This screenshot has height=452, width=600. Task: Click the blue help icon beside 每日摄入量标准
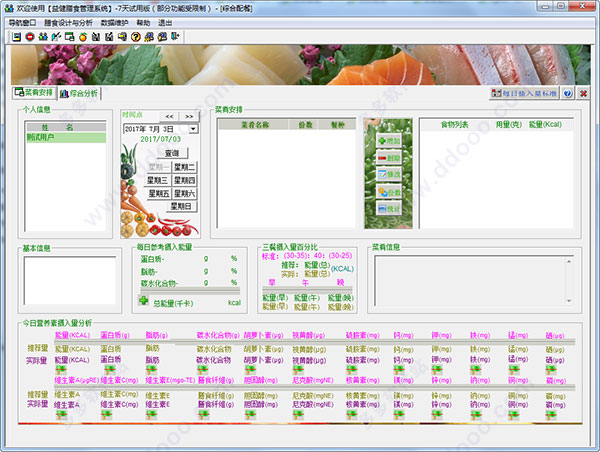click(x=568, y=93)
